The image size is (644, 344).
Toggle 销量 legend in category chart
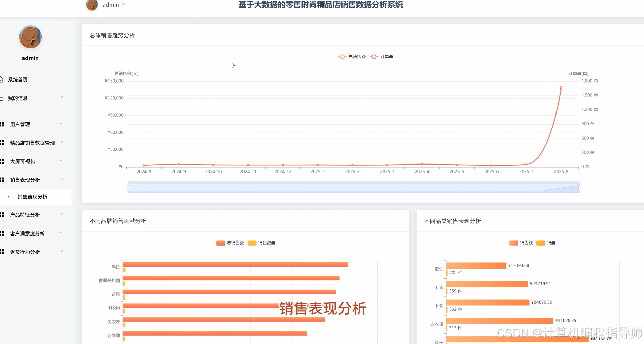coord(546,243)
